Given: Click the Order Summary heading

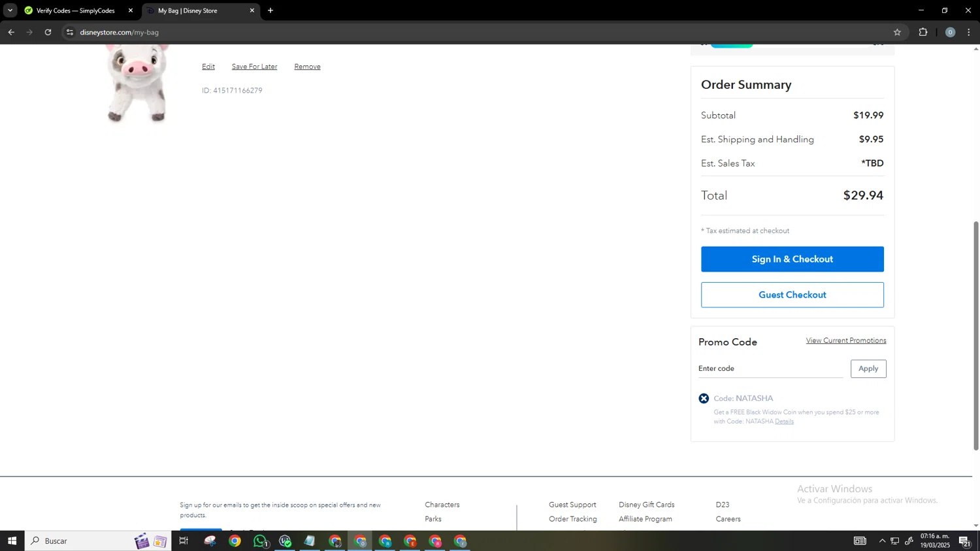Looking at the screenshot, I should pos(746,85).
